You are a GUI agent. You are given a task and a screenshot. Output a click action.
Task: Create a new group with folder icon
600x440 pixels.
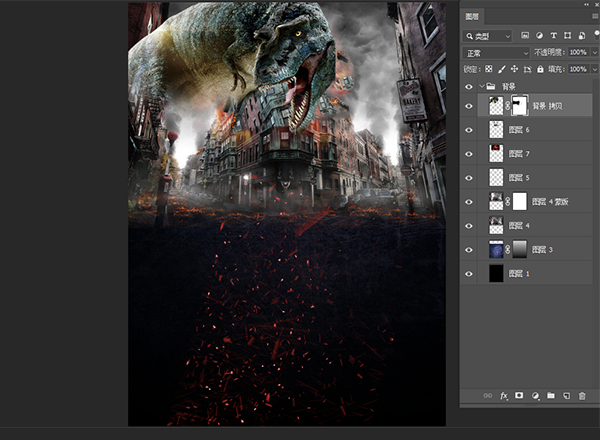click(x=550, y=396)
